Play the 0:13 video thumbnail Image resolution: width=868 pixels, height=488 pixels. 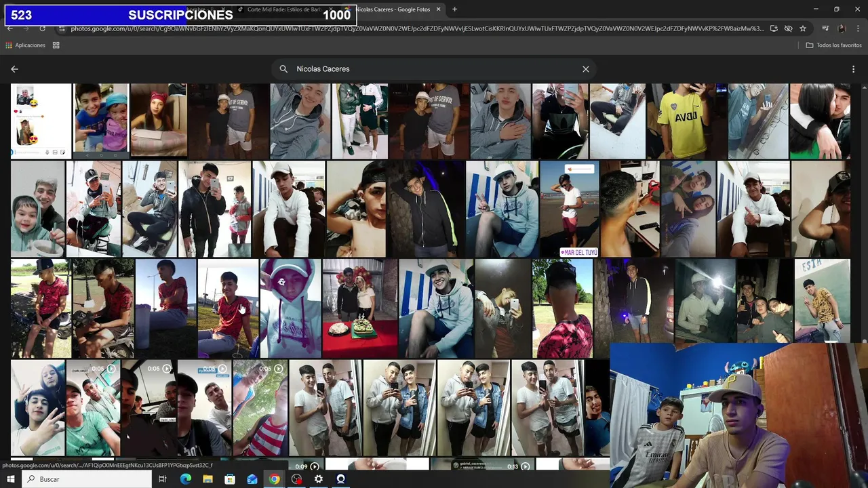481,465
